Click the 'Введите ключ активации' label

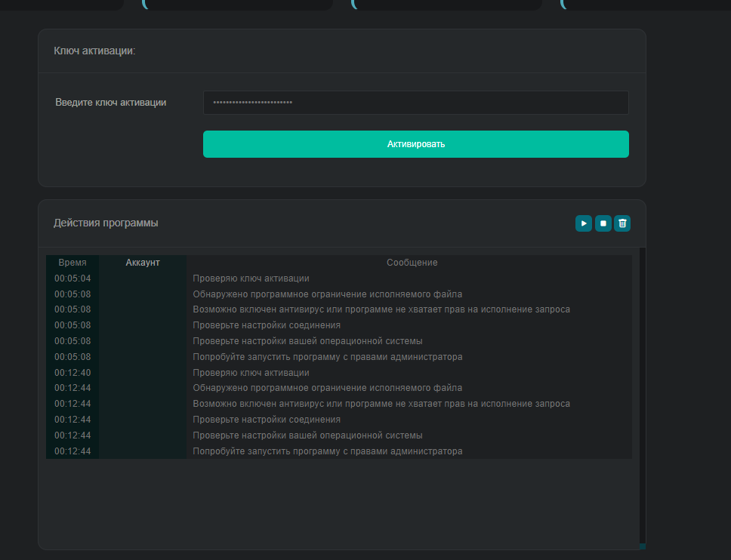click(110, 103)
